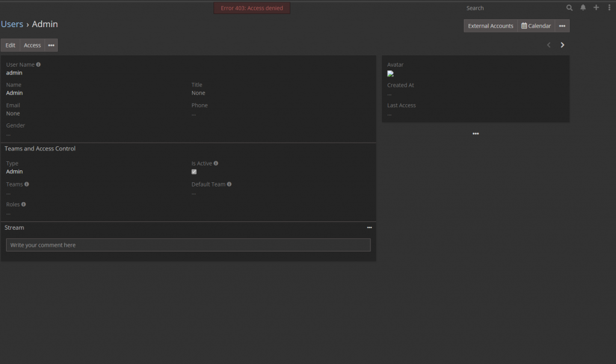Screen dimensions: 616x364
Task: Go to next record arrow
Action: 562,45
